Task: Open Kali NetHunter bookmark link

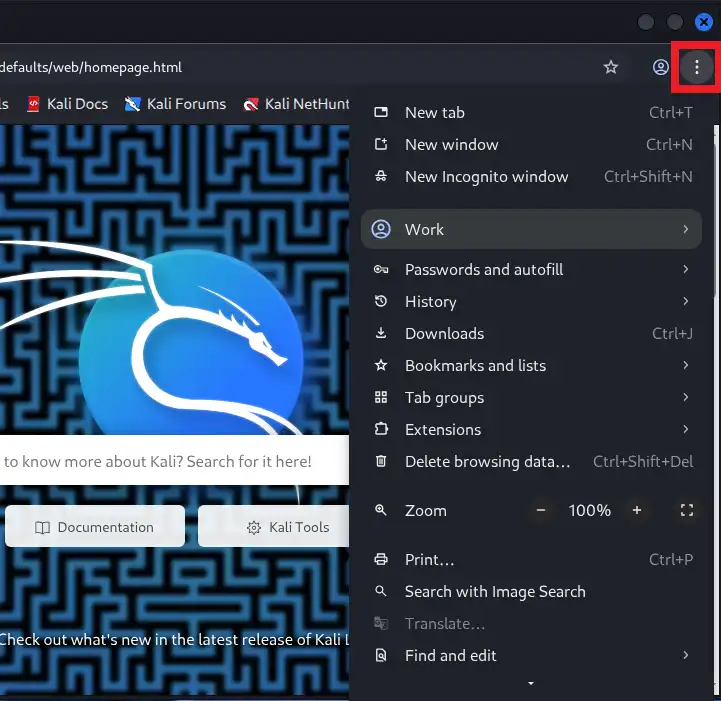Action: coord(296,104)
